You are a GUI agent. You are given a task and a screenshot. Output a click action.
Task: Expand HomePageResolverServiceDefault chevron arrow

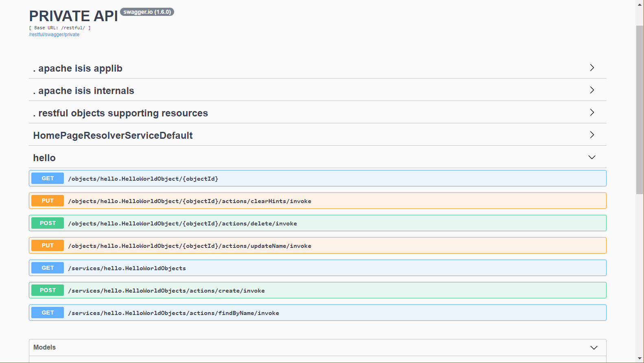pos(592,135)
